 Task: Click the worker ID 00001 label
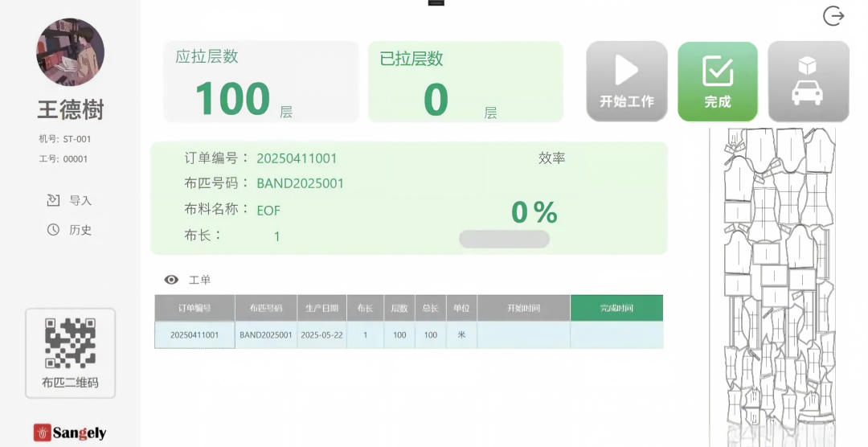pos(63,159)
